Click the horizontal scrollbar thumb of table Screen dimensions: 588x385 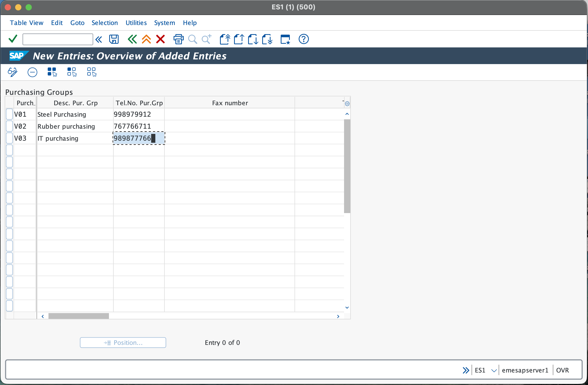pos(79,316)
